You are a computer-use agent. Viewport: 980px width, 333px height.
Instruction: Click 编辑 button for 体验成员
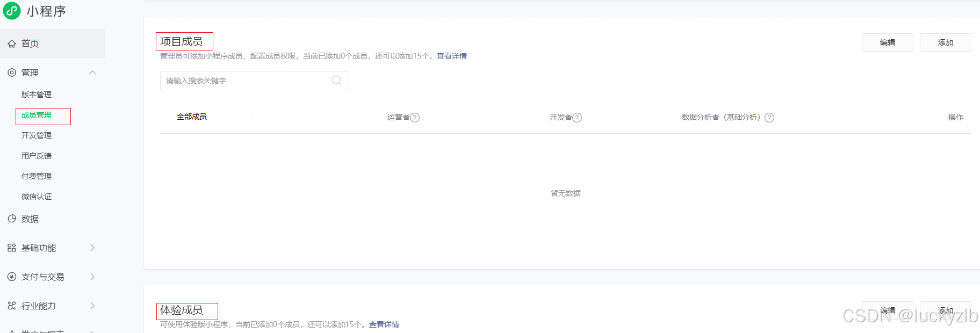[888, 310]
